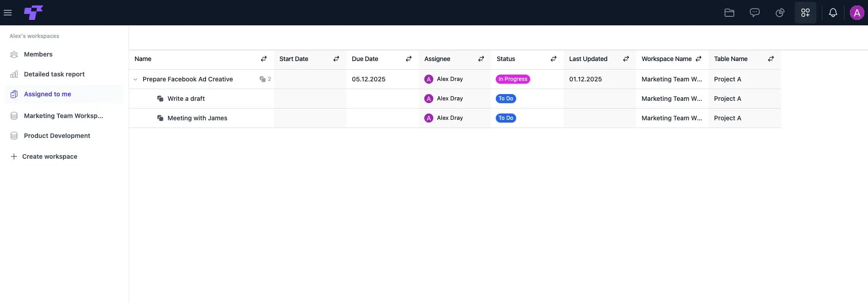Viewport: 868px width, 303px height.
Task: Click Create workspace
Action: tap(50, 156)
